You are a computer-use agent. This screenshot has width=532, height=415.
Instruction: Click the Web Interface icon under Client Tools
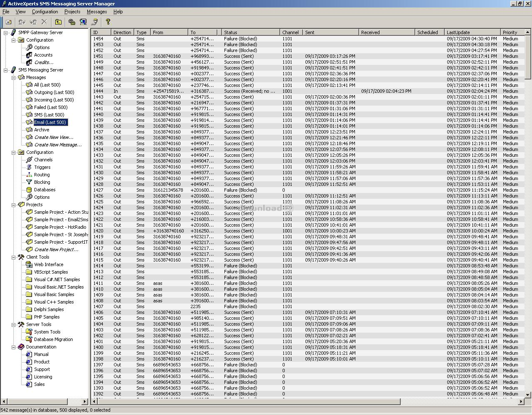[29, 264]
